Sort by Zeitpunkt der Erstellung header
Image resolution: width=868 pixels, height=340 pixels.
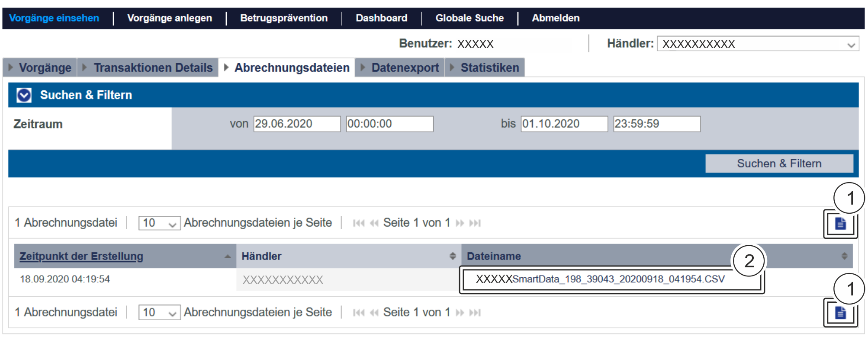pyautogui.click(x=81, y=256)
